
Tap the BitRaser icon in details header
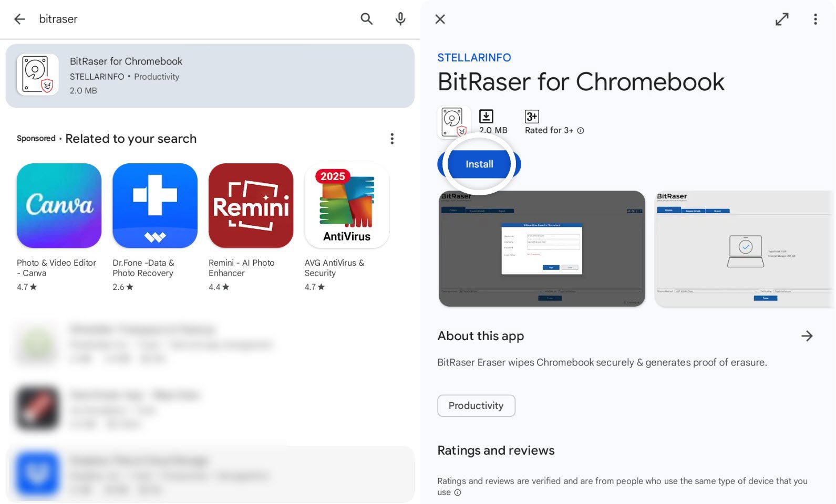(453, 122)
